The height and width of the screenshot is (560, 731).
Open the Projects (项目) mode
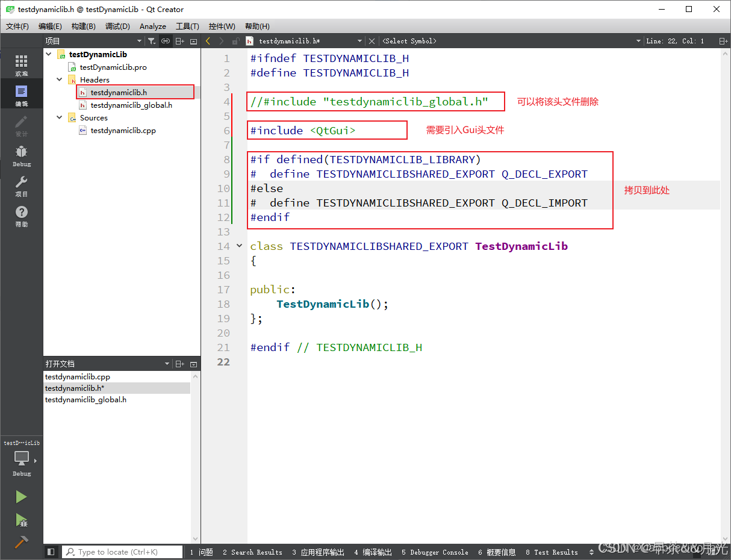click(x=21, y=185)
